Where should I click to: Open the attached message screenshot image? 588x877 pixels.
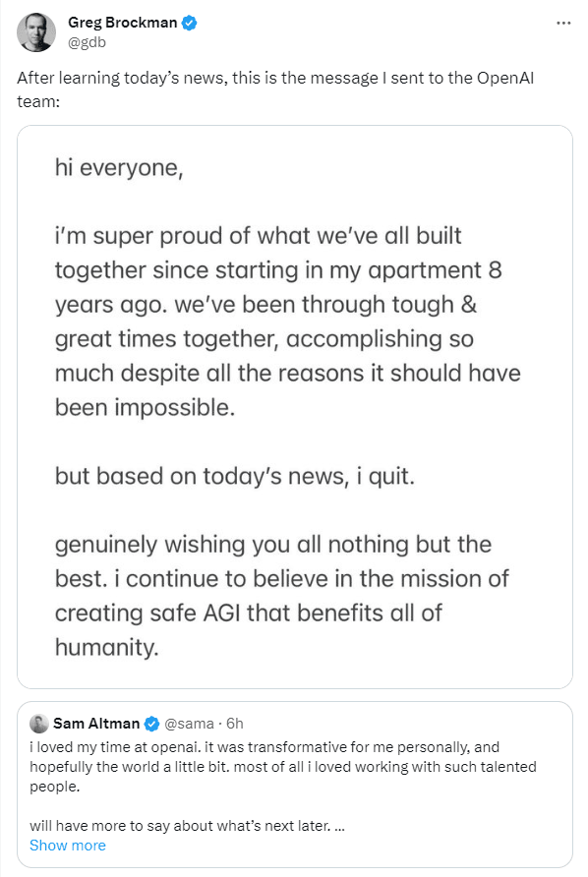[294, 405]
